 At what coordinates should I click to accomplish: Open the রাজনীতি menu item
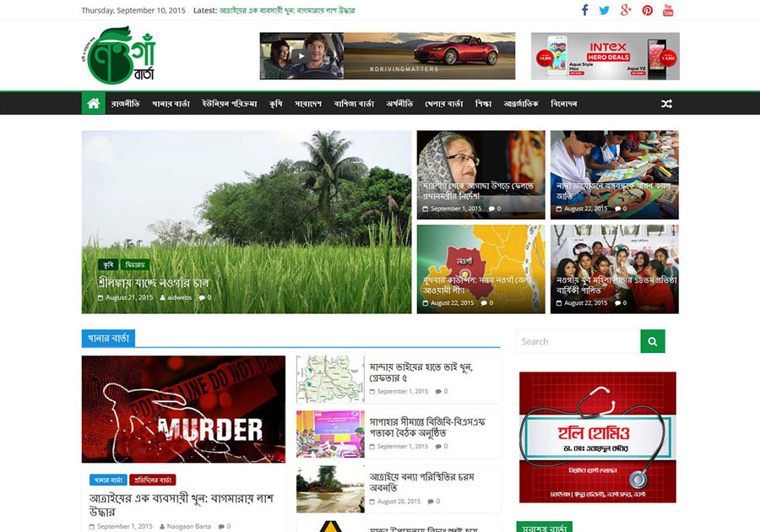tap(126, 104)
